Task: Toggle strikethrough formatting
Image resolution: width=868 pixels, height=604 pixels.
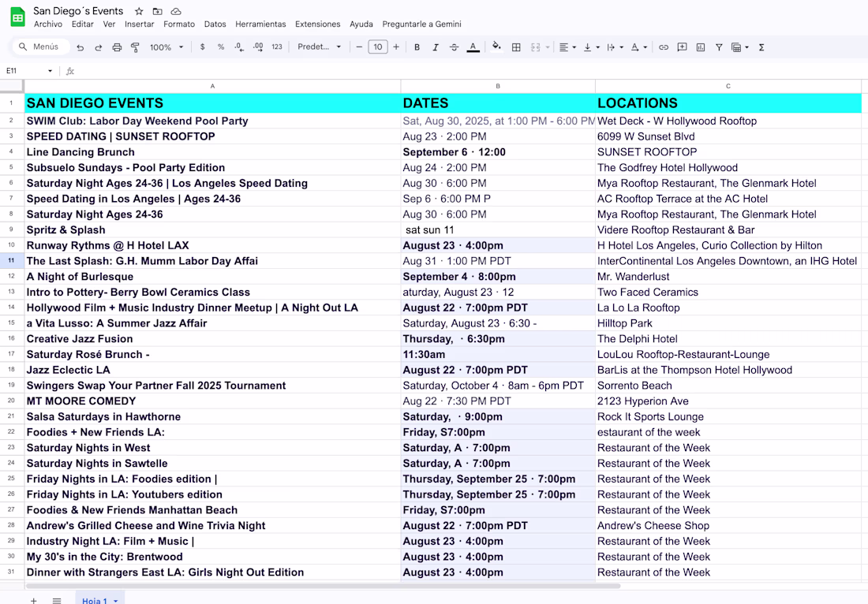Action: (x=454, y=47)
